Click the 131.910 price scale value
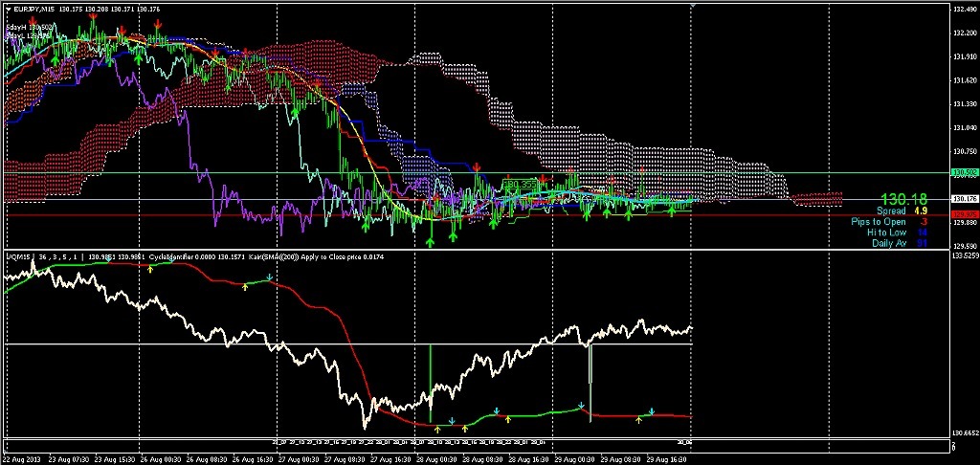980x465 pixels. pyautogui.click(x=965, y=56)
